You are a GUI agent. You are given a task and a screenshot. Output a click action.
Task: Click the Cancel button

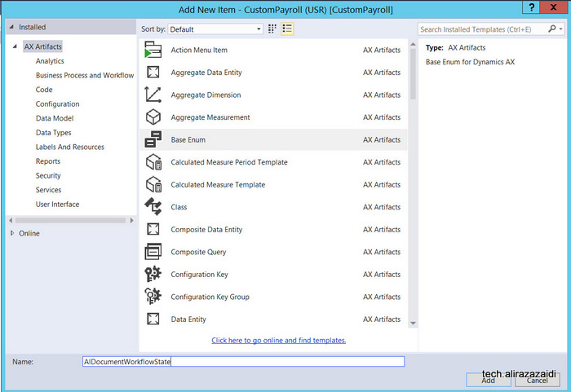coord(537,381)
